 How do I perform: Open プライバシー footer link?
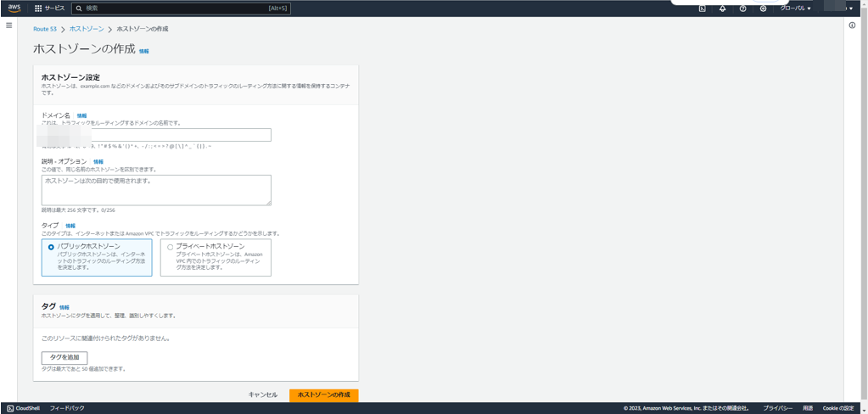click(778, 408)
